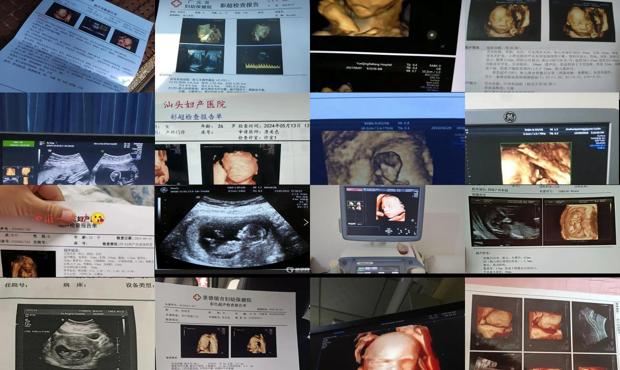620x370 pixels.
Task: Select the yellow waveform Doppler image on the report
Action: tap(259, 60)
